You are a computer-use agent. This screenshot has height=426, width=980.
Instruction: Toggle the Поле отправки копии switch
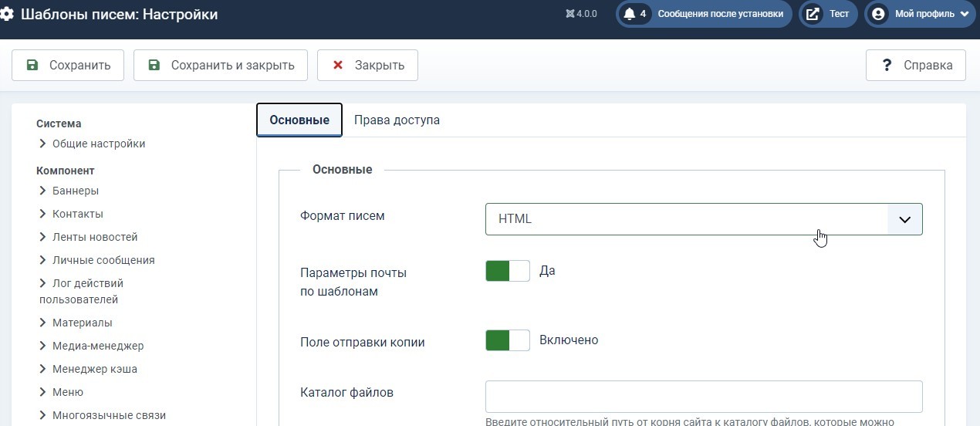pos(508,340)
